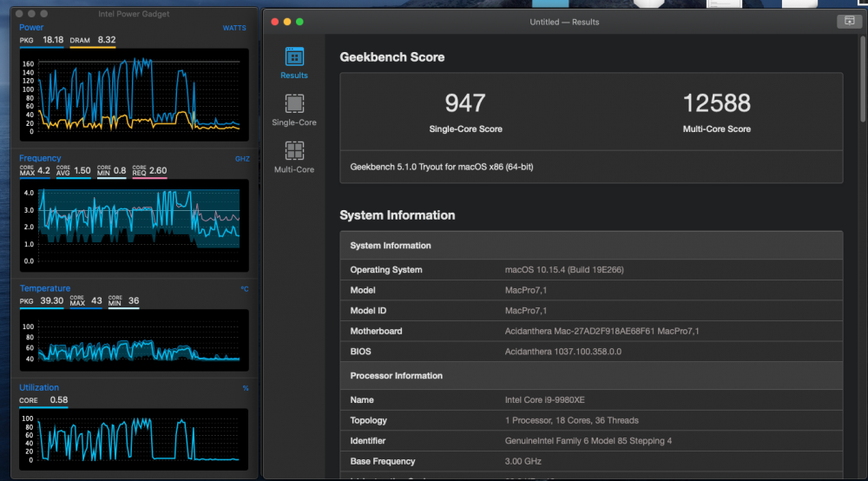Click the CORE utilization value 0.58
868x481 pixels.
(59, 399)
